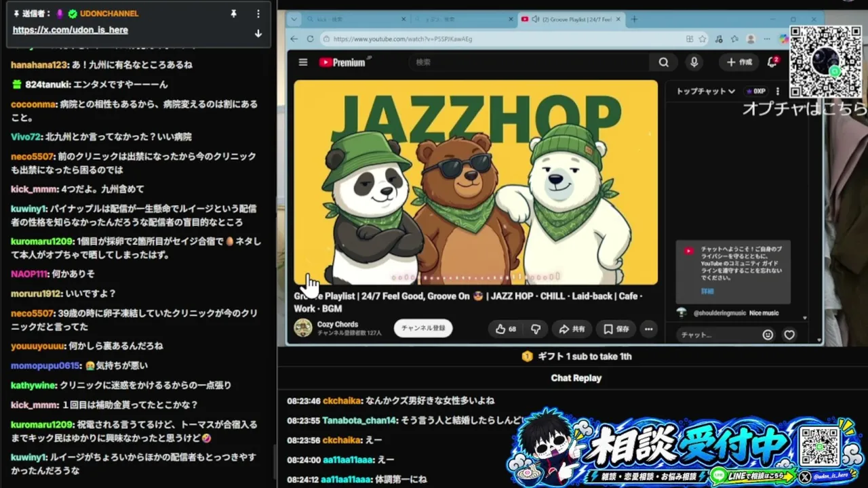
Task: Open the Cozy Chords channel avatar
Action: pos(303,328)
